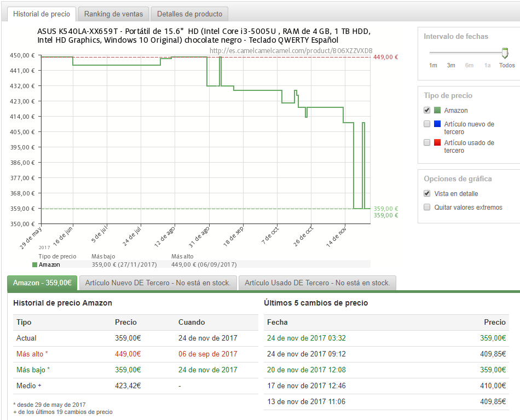Click date 06 de sep de 2017
Image resolution: width=520 pixels, height=420 pixels.
(207, 354)
